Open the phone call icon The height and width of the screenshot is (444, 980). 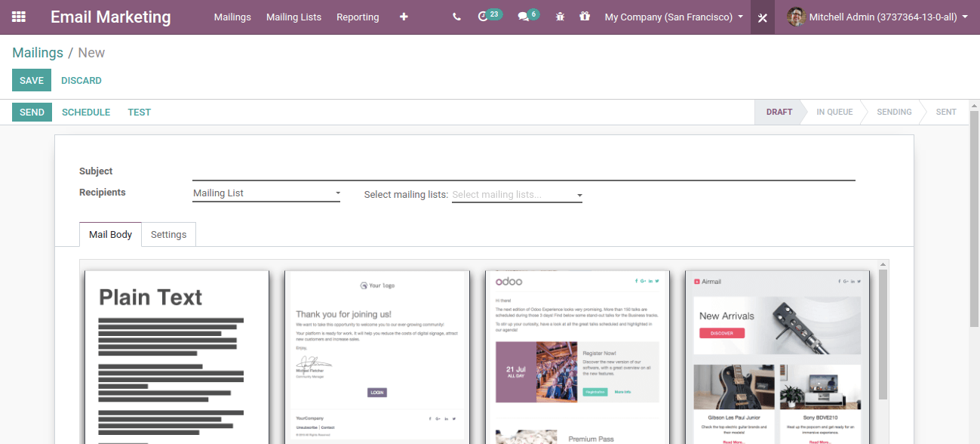pos(456,17)
